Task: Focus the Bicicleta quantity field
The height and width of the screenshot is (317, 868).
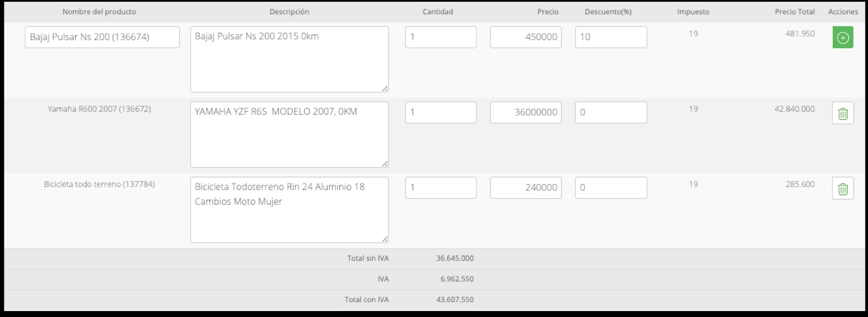Action: tap(440, 188)
